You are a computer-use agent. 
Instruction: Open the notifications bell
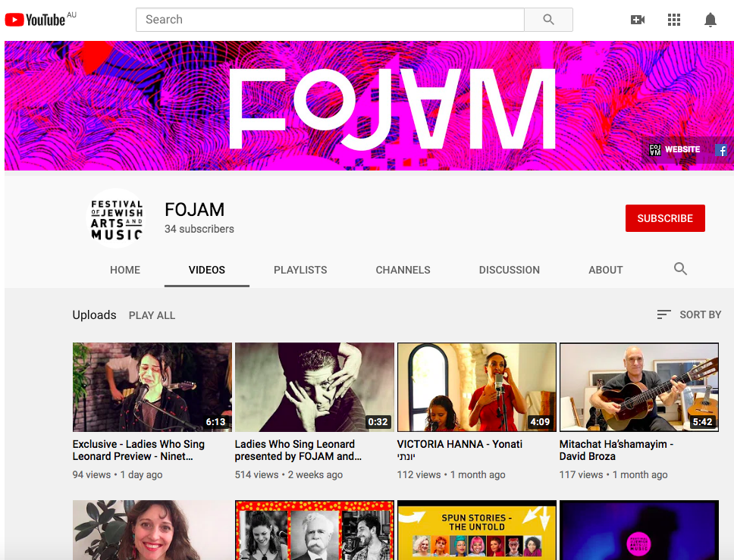point(710,20)
